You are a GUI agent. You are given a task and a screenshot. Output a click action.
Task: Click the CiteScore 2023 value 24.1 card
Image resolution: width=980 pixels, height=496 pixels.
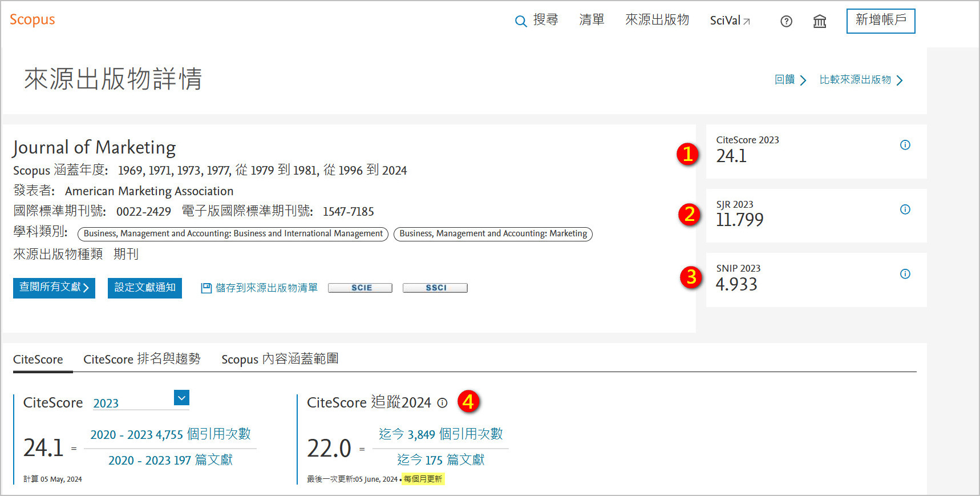(x=816, y=151)
